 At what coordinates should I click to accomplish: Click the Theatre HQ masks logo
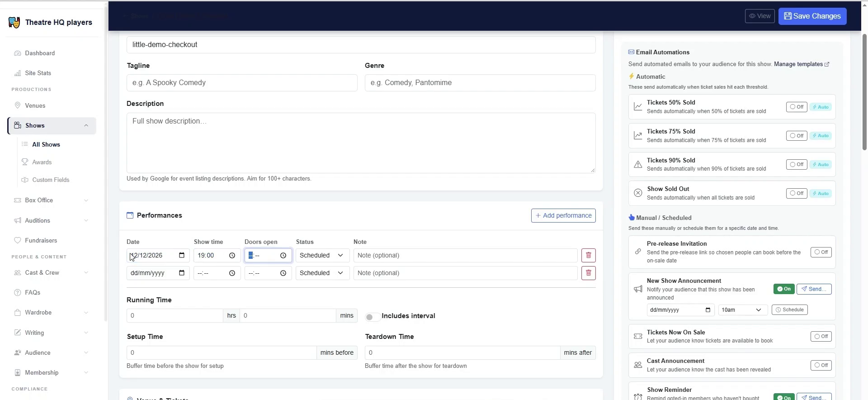point(14,22)
